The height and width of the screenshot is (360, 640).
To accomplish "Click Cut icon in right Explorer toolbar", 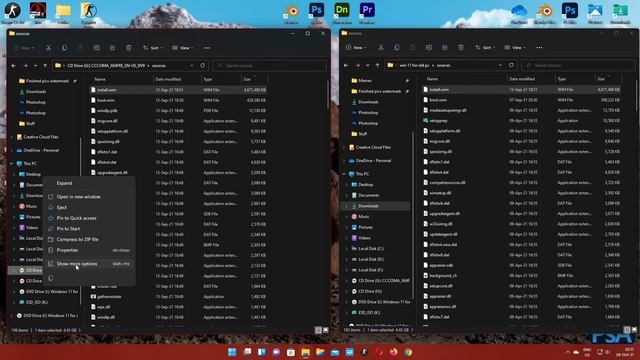I will click(x=381, y=48).
